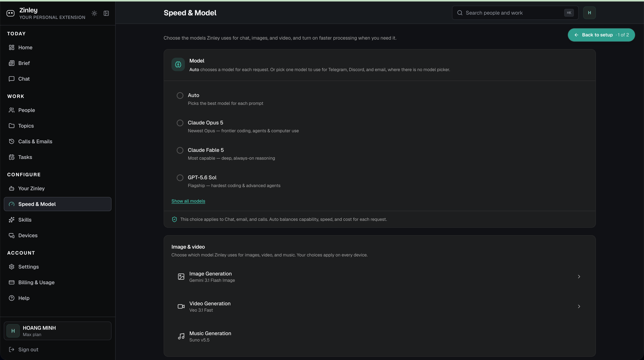The height and width of the screenshot is (360, 644).
Task: Click the Chat bubble icon
Action: coord(12,79)
